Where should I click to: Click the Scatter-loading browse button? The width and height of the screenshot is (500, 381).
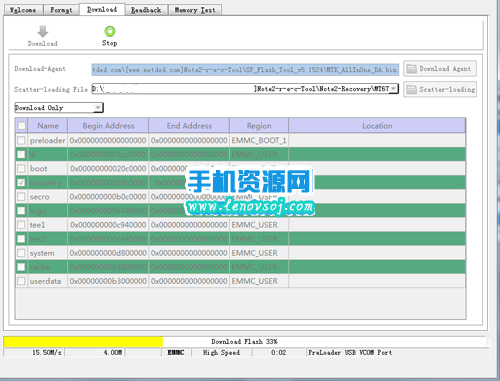pos(440,89)
